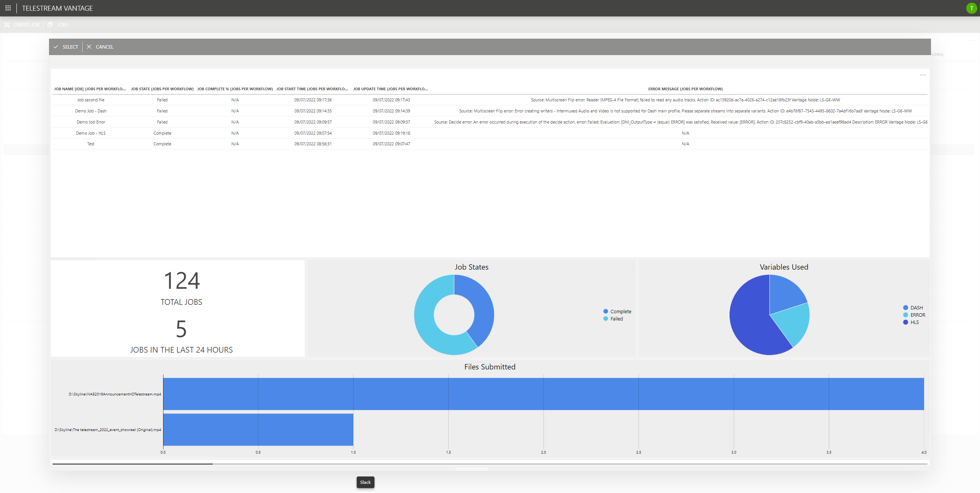The height and width of the screenshot is (493, 980).
Task: Select the 'Demo Job Error' row
Action: (x=490, y=122)
